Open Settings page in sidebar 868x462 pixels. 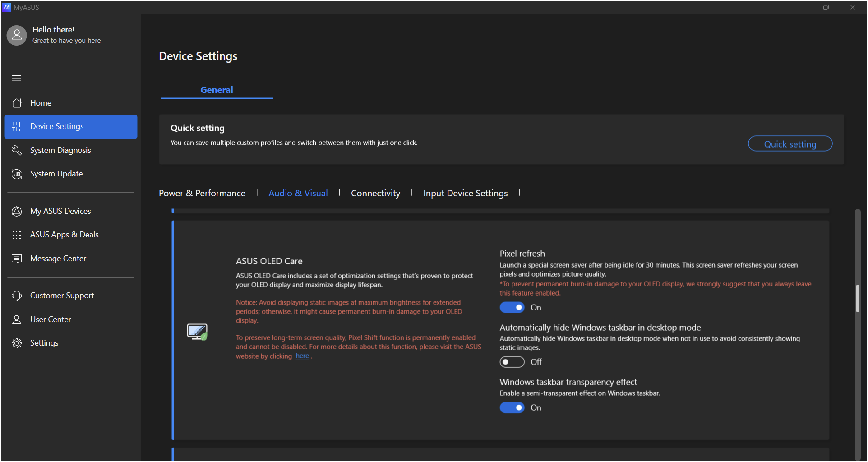pyautogui.click(x=71, y=343)
